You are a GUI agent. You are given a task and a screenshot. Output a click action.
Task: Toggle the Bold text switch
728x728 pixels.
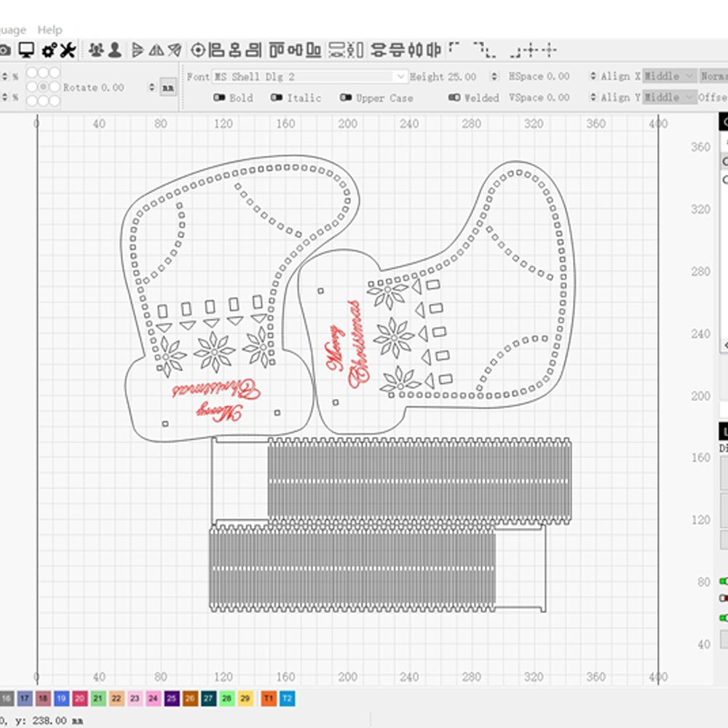tap(218, 98)
